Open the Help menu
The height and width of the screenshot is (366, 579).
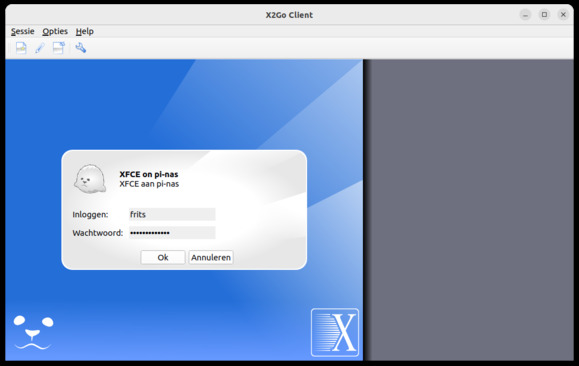[x=85, y=31]
